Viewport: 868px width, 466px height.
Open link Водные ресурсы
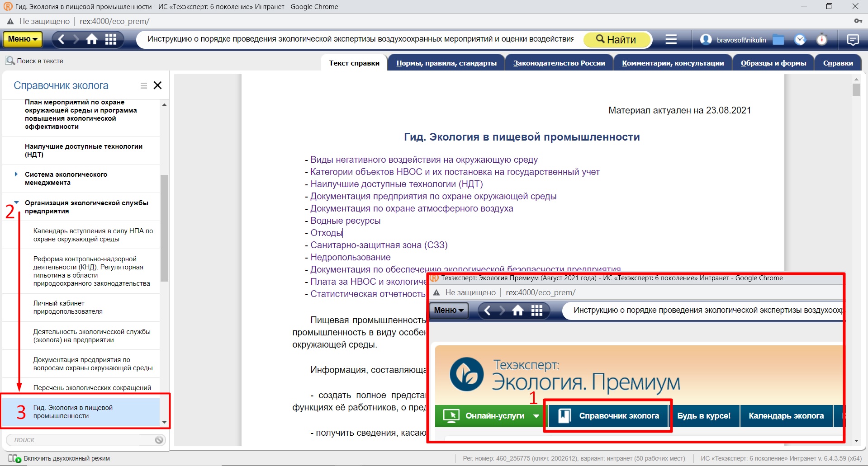(x=345, y=221)
